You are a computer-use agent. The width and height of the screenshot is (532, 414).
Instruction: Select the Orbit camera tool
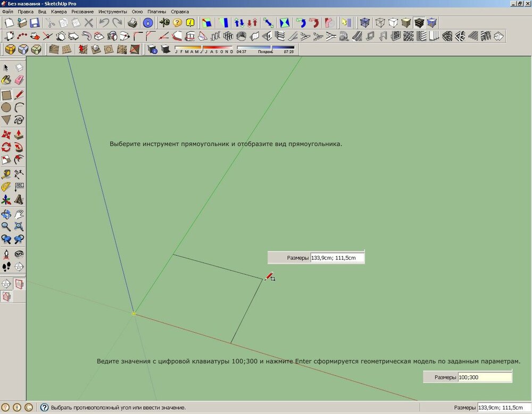click(x=6, y=214)
